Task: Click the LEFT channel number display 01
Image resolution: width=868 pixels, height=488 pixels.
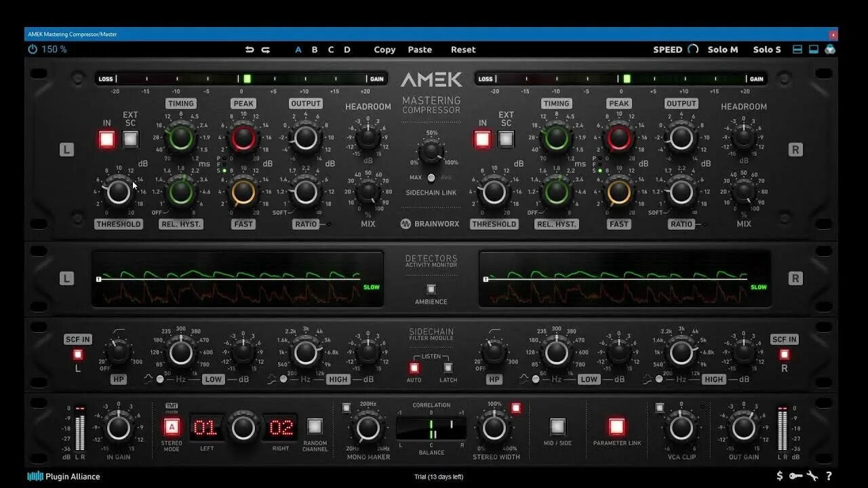Action: coord(205,428)
